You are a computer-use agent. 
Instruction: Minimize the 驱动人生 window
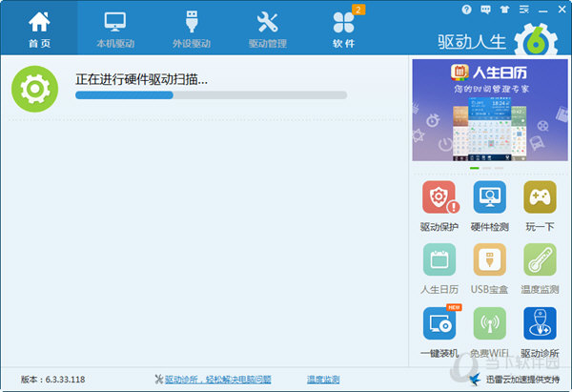point(542,10)
